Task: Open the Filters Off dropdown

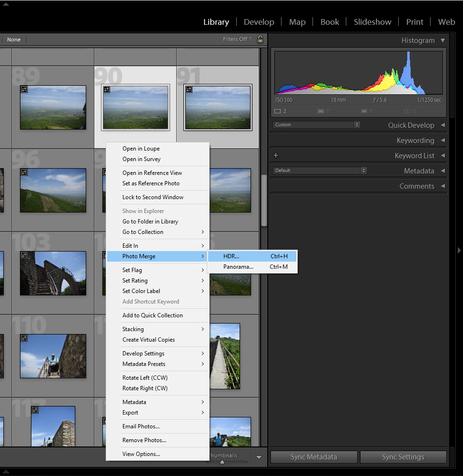Action: [237, 39]
